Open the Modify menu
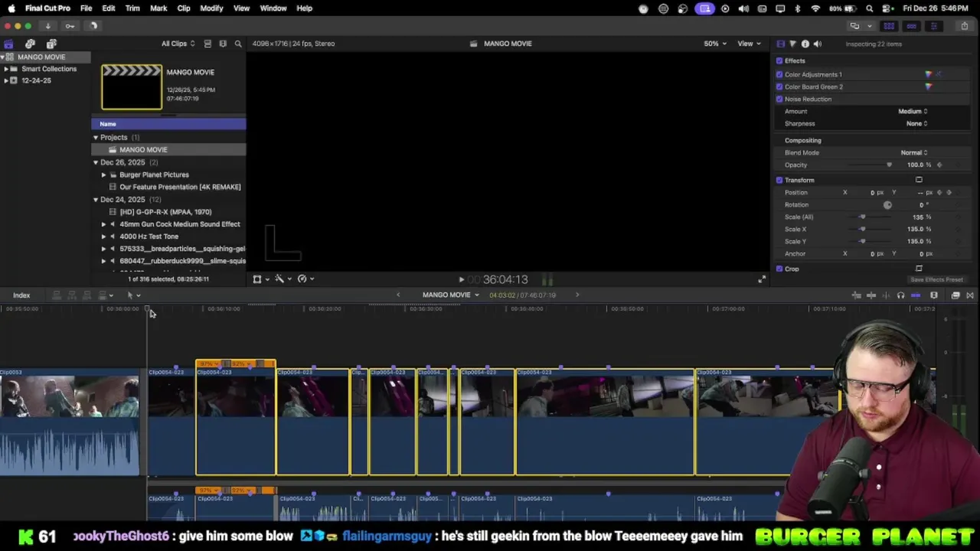Image resolution: width=980 pixels, height=551 pixels. [x=211, y=8]
